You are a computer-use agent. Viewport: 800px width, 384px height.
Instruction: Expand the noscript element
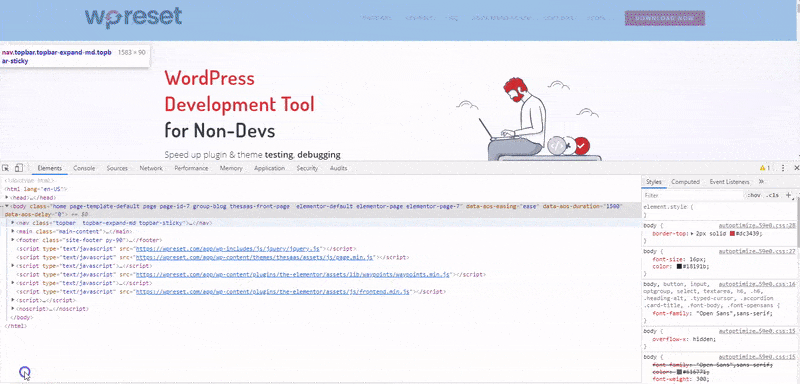tap(13, 309)
